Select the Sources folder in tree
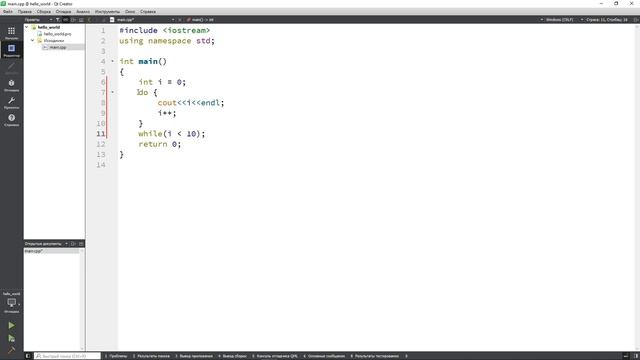Image resolution: width=640 pixels, height=360 pixels. click(54, 40)
